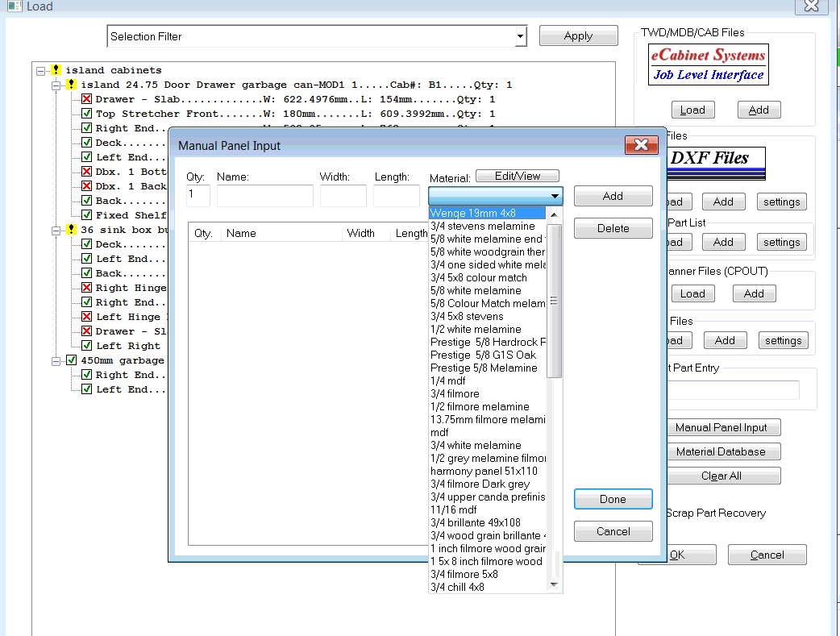Choose 3/4 brillante 49x108 from material list
This screenshot has width=840, height=636.
click(x=476, y=522)
